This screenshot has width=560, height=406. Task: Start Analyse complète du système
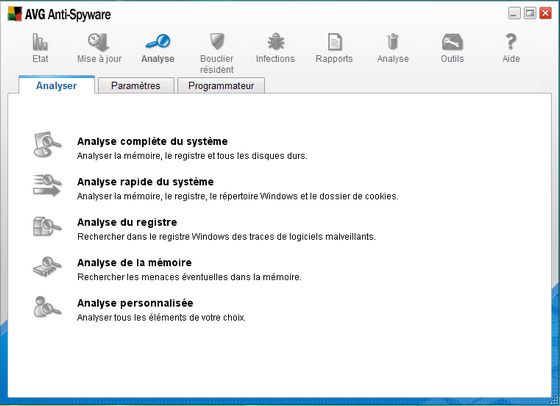point(152,141)
